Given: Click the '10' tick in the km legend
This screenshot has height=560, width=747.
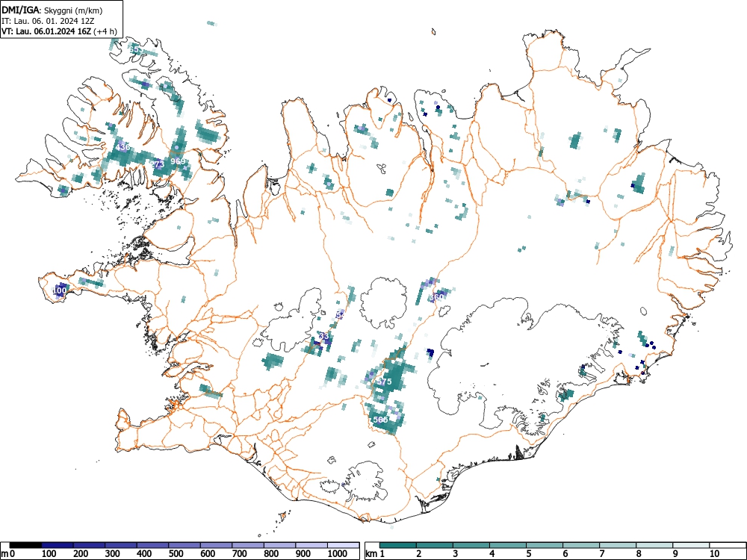Looking at the screenshot, I should coord(714,554).
